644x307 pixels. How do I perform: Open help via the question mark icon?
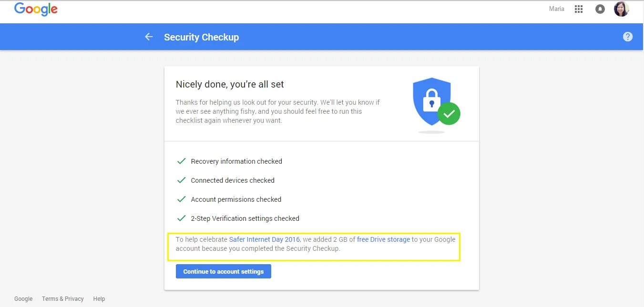coord(628,37)
